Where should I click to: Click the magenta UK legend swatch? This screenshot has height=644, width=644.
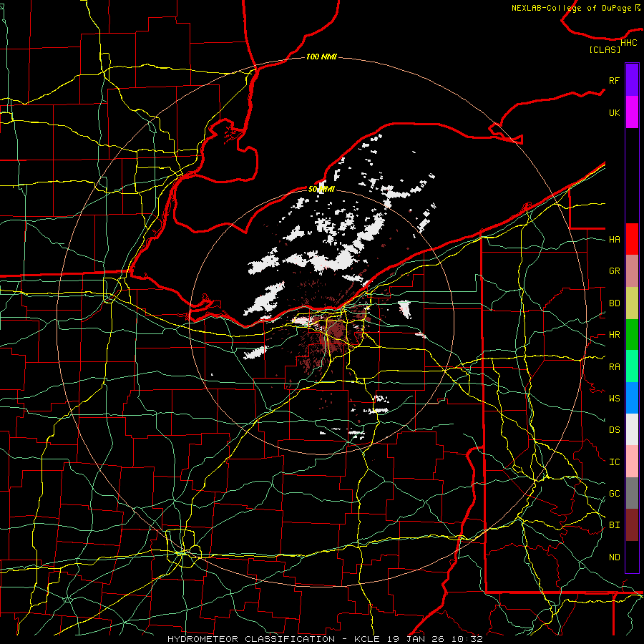[x=632, y=112]
